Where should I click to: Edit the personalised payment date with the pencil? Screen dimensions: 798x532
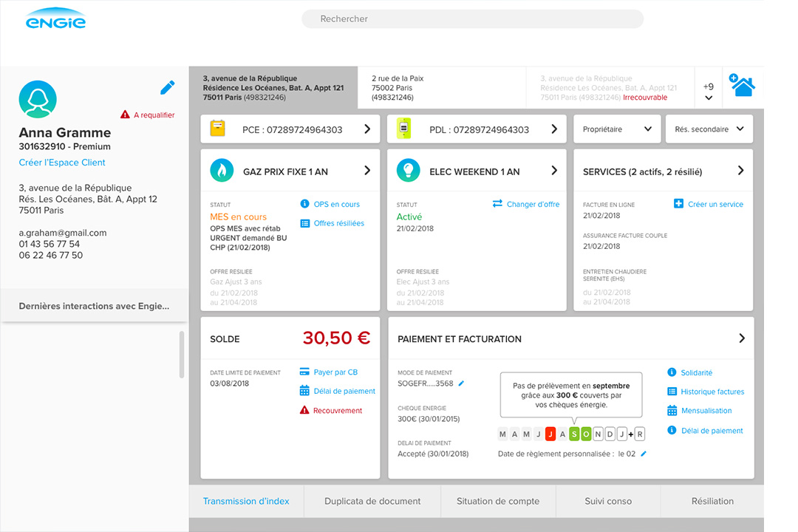point(644,454)
